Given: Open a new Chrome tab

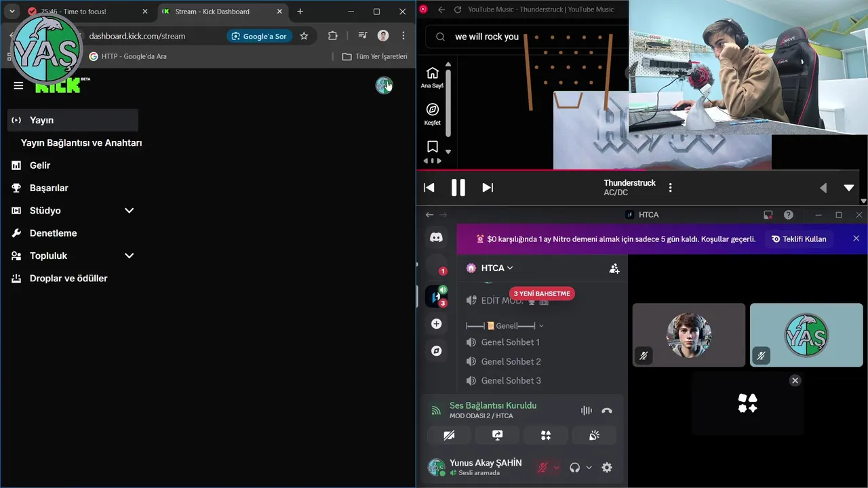Looking at the screenshot, I should [300, 12].
